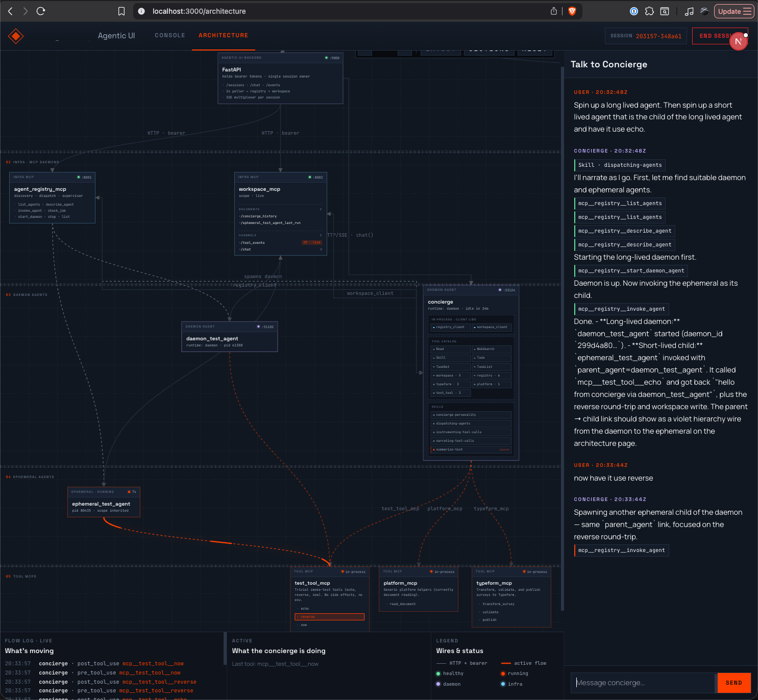Viewport: 758px width, 700px height.
Task: Open the browser Update menu button
Action: [734, 11]
